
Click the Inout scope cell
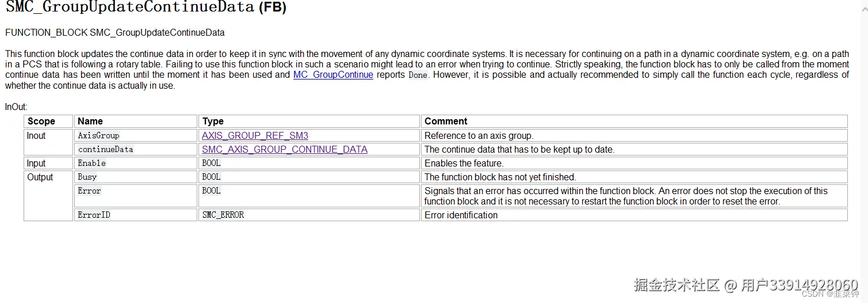(36, 136)
